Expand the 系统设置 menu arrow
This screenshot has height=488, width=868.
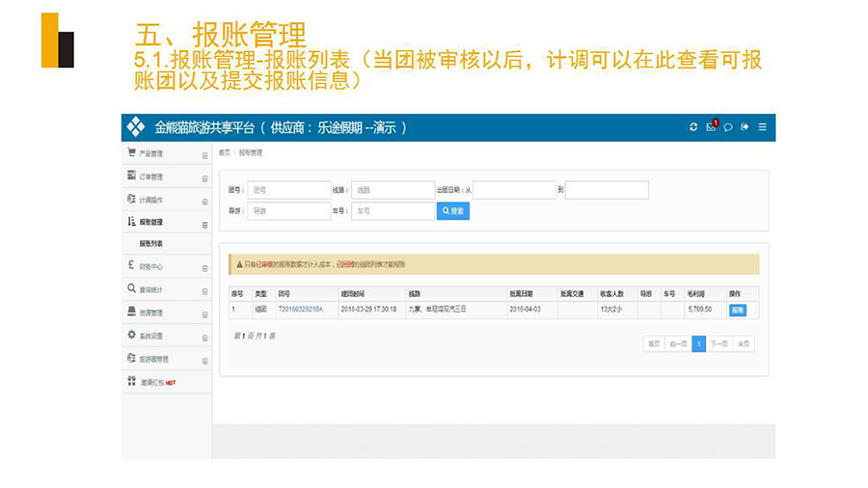tap(204, 339)
